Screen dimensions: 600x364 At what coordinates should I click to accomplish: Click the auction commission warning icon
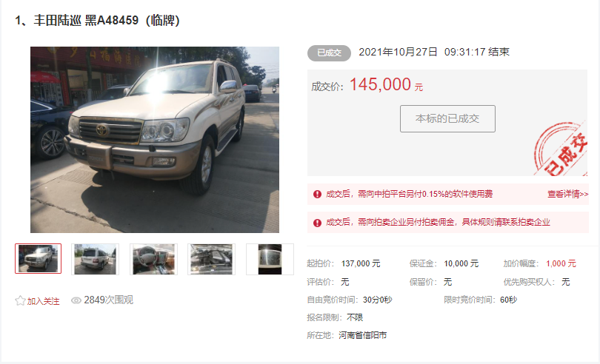(317, 223)
